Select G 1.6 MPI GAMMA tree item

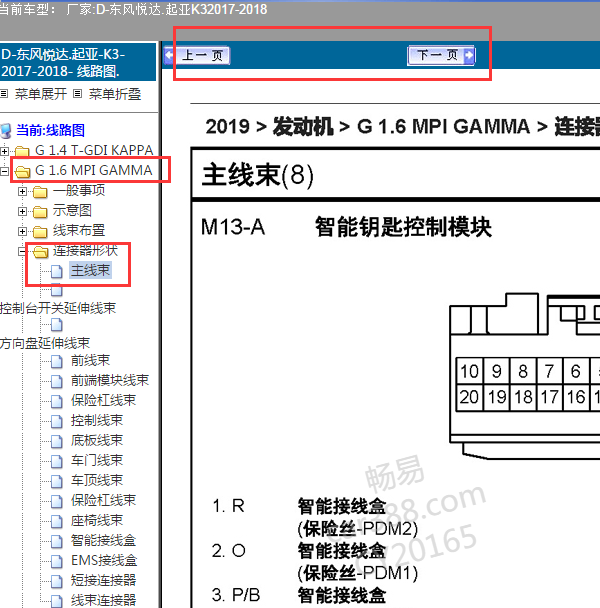tap(93, 170)
